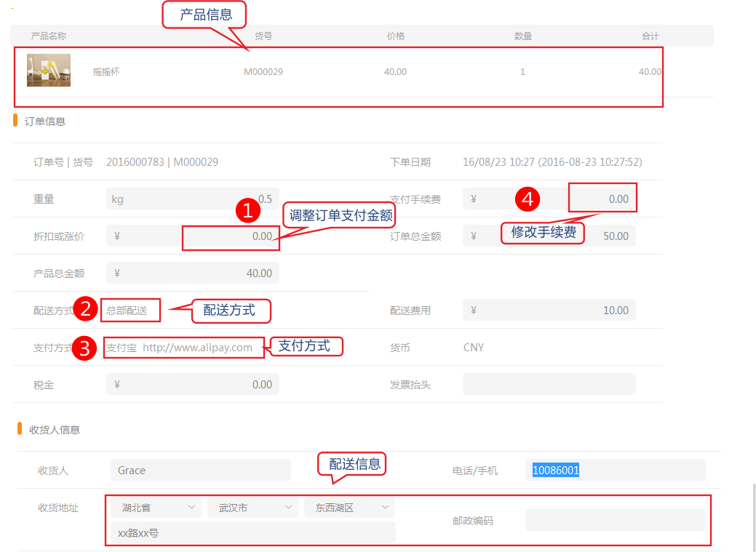Click the 电话/手机 phone number field
This screenshot has width=756, height=552.
tap(615, 471)
